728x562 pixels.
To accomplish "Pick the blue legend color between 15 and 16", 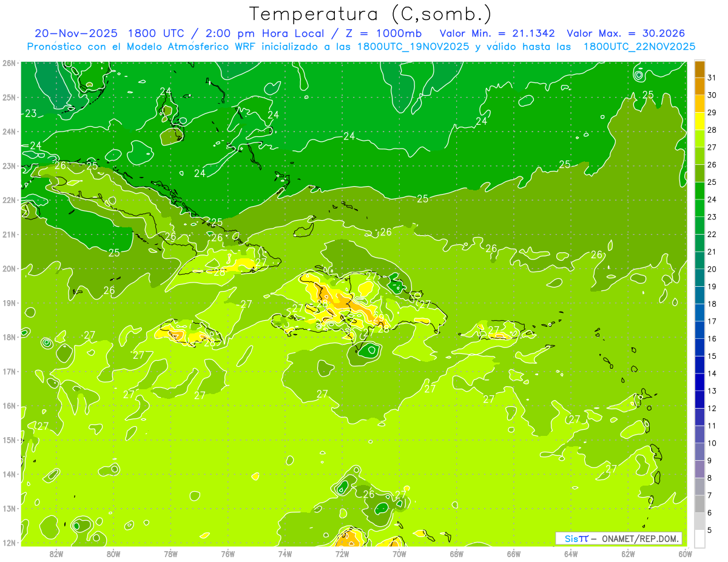I will [700, 347].
